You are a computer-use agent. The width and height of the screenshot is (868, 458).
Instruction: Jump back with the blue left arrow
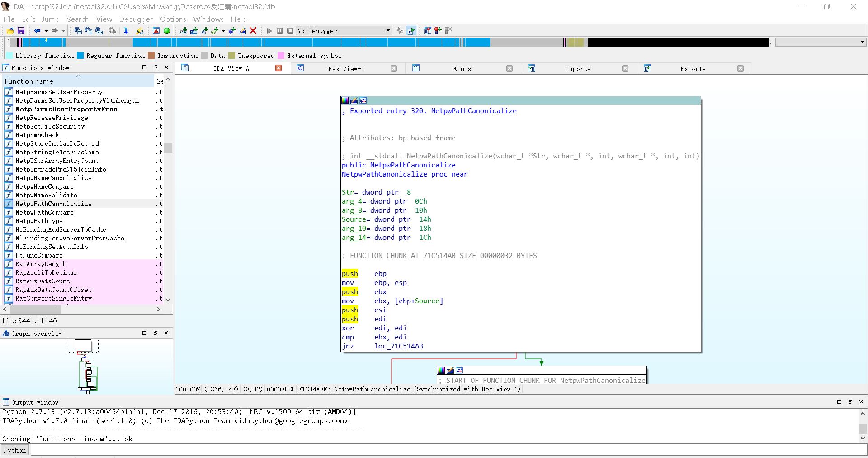tap(38, 31)
